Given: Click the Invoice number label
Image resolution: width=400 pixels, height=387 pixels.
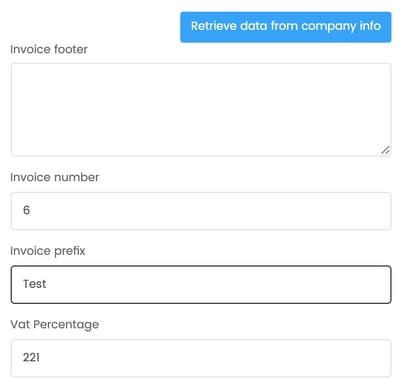Looking at the screenshot, I should (55, 177).
